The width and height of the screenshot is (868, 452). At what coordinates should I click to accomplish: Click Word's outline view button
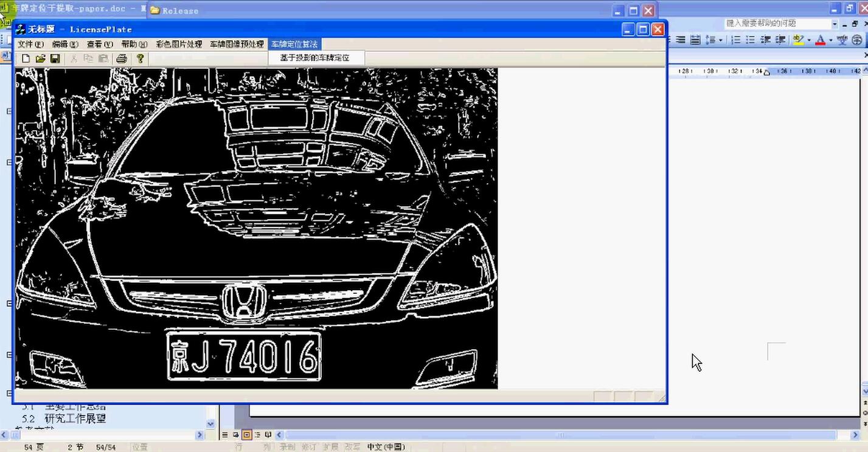[x=257, y=435]
